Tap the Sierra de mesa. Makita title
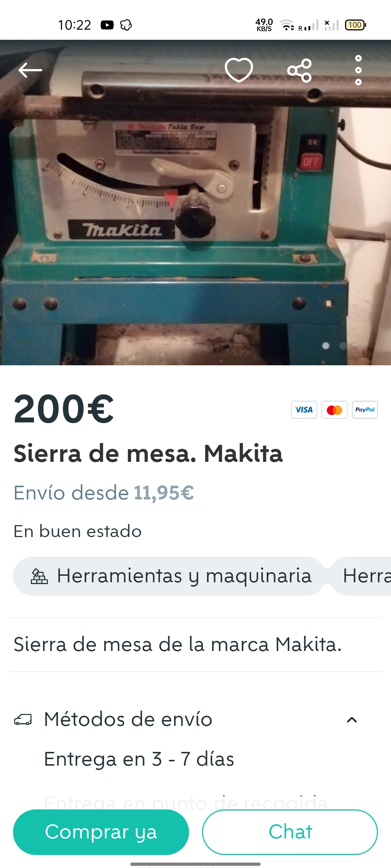This screenshot has width=391, height=868. click(x=148, y=453)
